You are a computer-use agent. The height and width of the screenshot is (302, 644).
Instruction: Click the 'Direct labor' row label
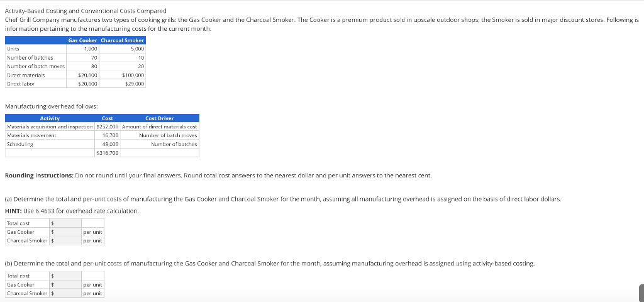tap(36, 84)
